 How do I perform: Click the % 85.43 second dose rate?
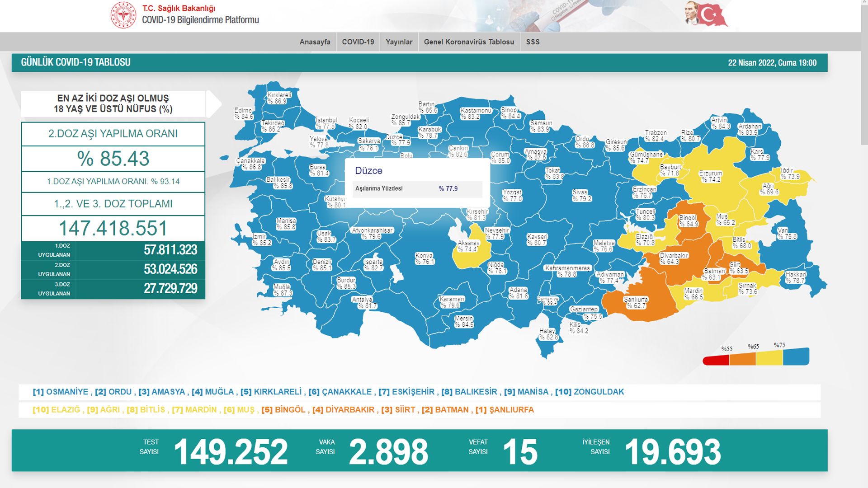[x=113, y=159]
